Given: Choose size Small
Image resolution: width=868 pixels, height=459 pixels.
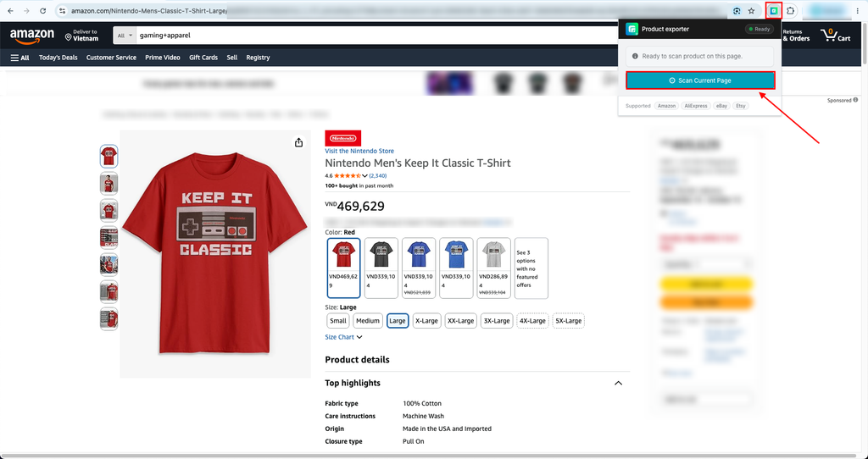Looking at the screenshot, I should (x=337, y=321).
